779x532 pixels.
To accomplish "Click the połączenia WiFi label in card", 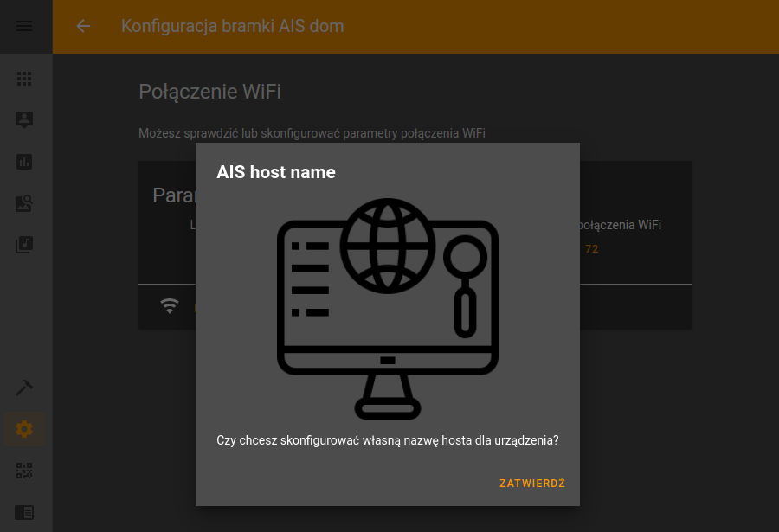I will coord(621,225).
